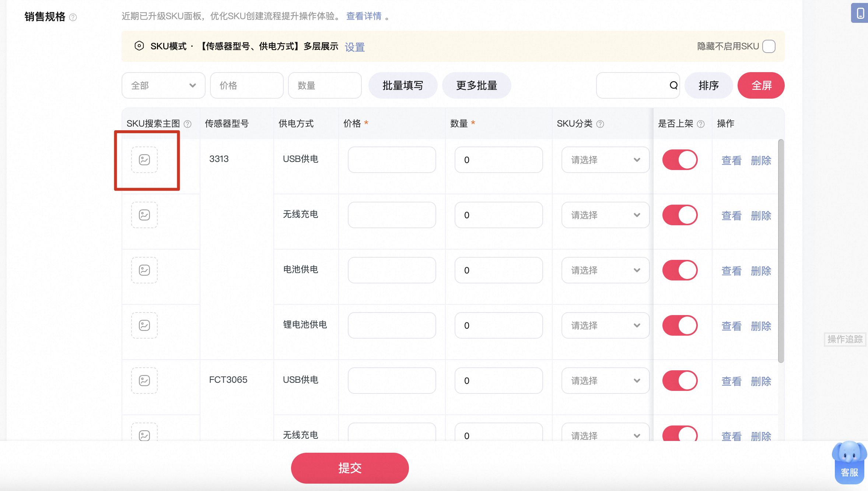Viewport: 868px width, 491px height.
Task: Click help icon beside 是否上架 header
Action: pos(701,124)
